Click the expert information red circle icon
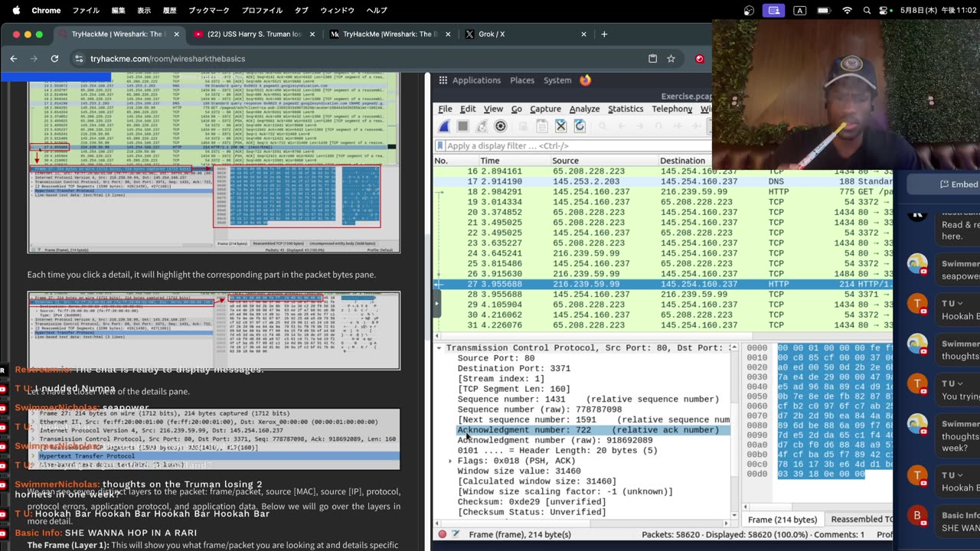This screenshot has height=551, width=980. pos(442,534)
